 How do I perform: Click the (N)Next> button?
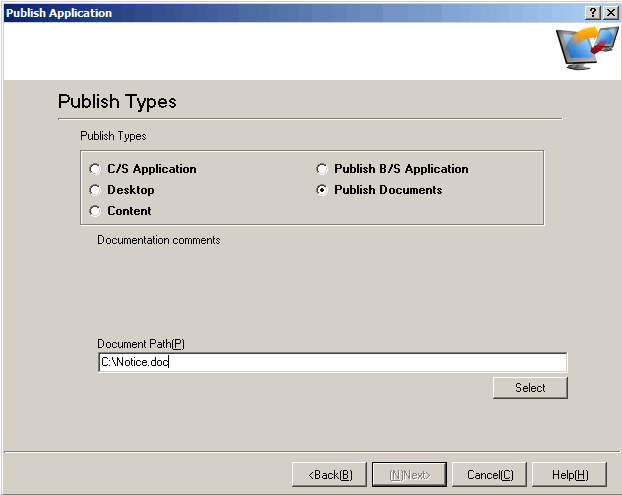click(409, 474)
